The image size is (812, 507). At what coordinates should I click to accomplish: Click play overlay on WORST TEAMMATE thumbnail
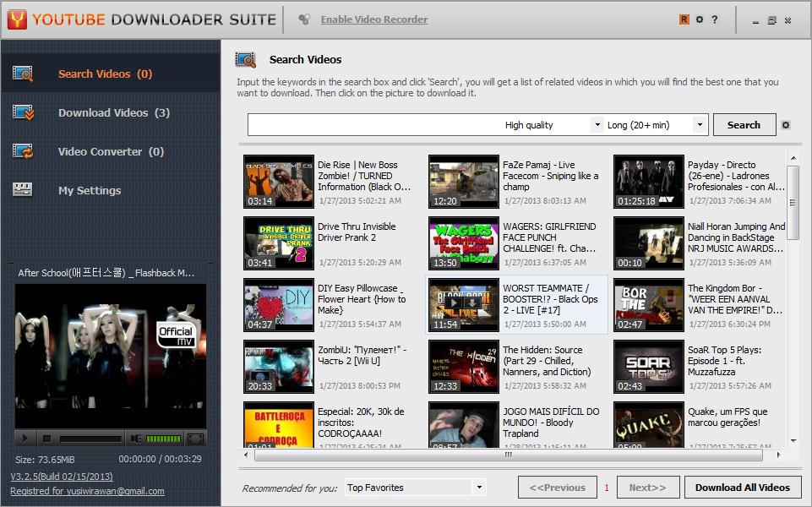point(454,303)
